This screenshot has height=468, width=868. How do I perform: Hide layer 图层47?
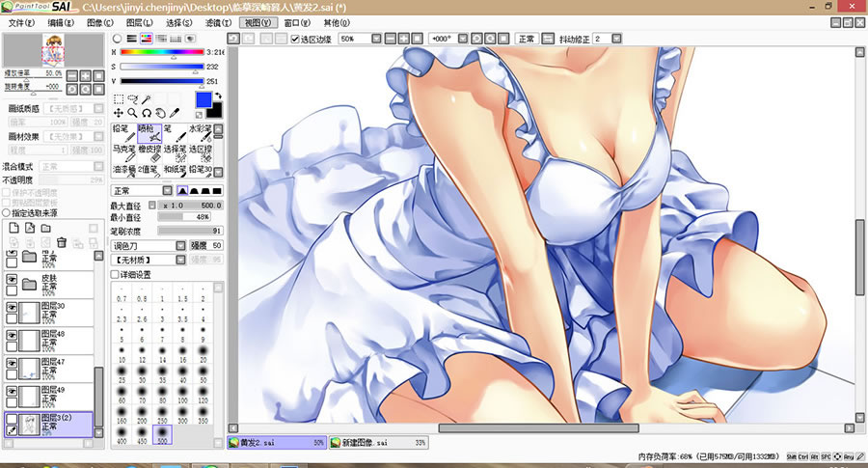point(12,364)
